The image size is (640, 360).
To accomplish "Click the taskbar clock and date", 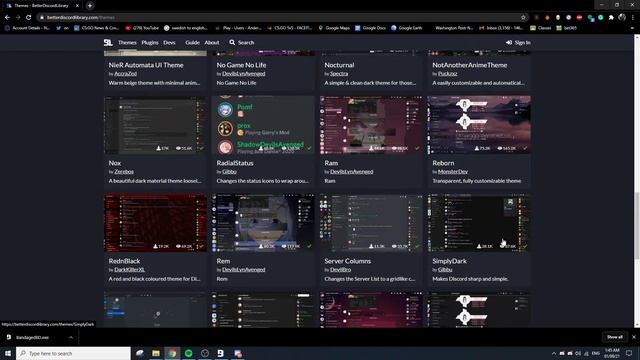I will tap(611, 353).
